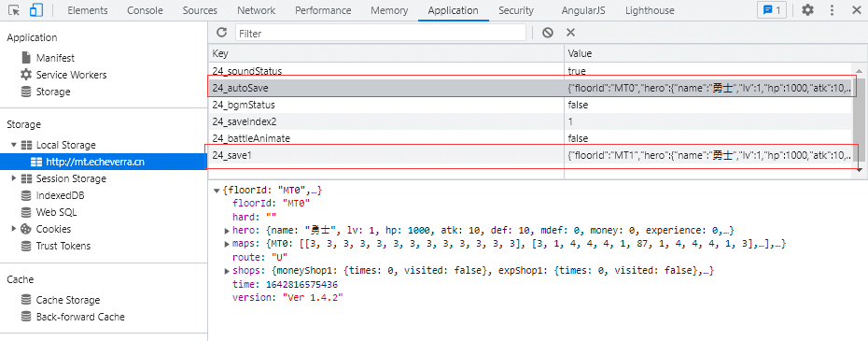The width and height of the screenshot is (868, 341).
Task: Toggle the device toolbar icon
Action: coord(36,10)
